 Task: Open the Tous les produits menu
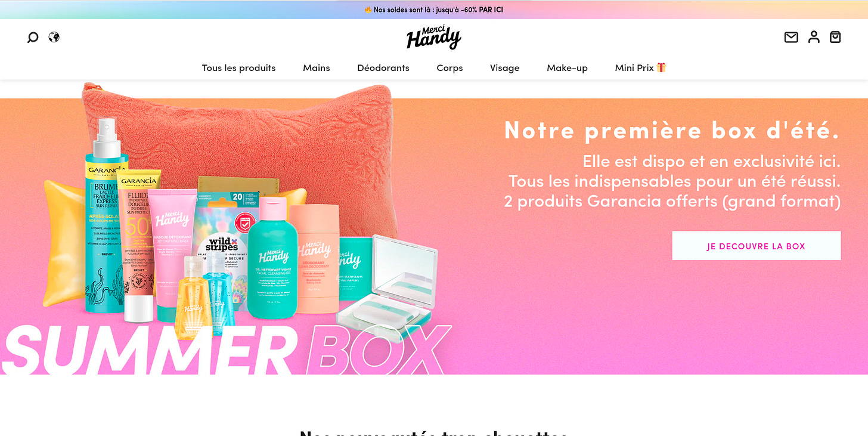[x=238, y=68]
